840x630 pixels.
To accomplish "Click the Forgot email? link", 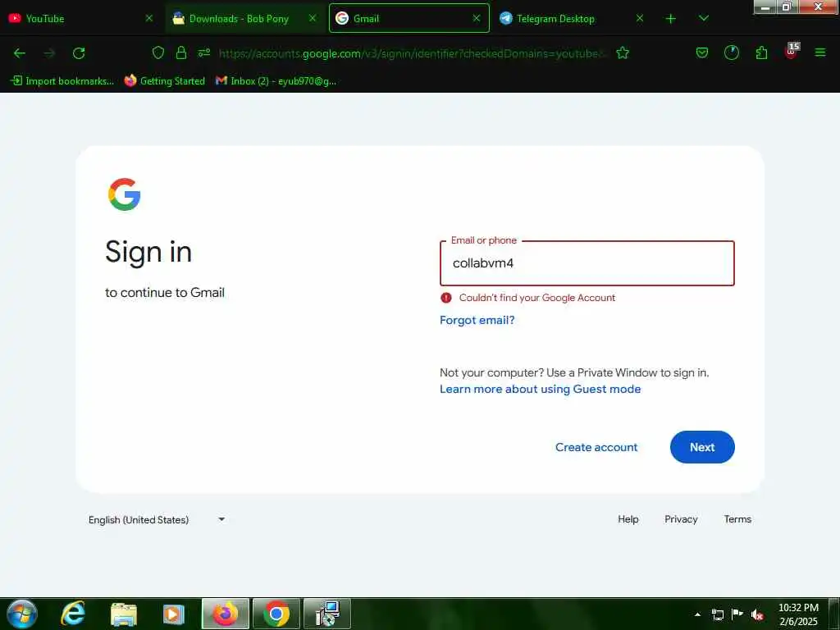I will 477,320.
